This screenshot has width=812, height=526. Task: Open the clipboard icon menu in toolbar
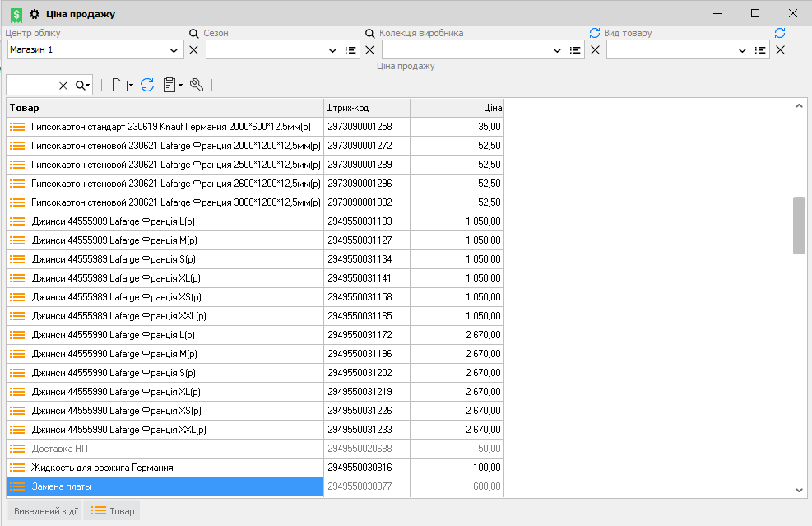[x=172, y=85]
